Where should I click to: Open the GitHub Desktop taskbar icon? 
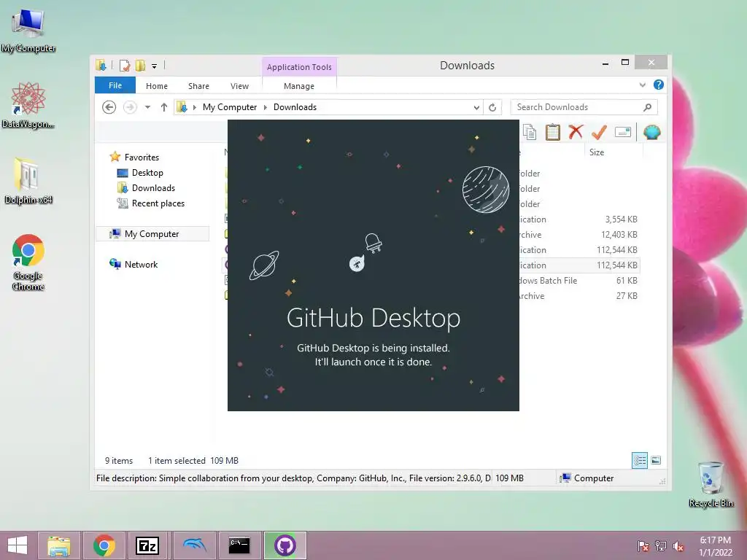285,545
